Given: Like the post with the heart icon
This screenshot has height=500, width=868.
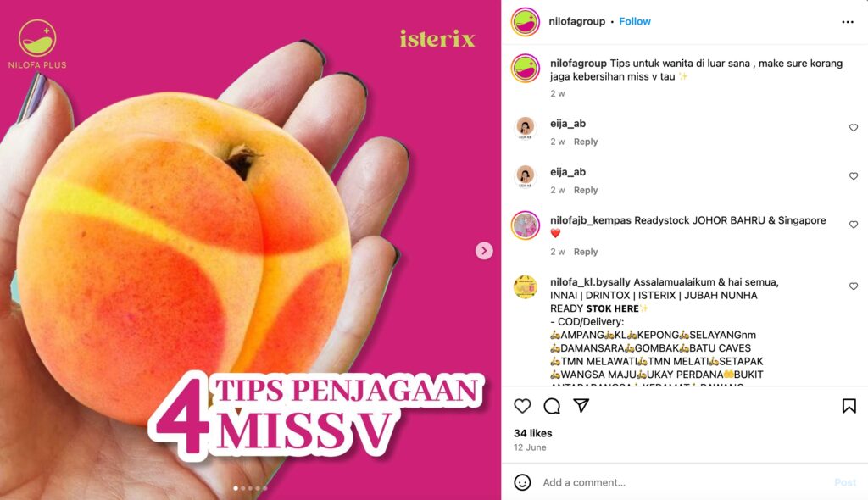Looking at the screenshot, I should [x=522, y=406].
